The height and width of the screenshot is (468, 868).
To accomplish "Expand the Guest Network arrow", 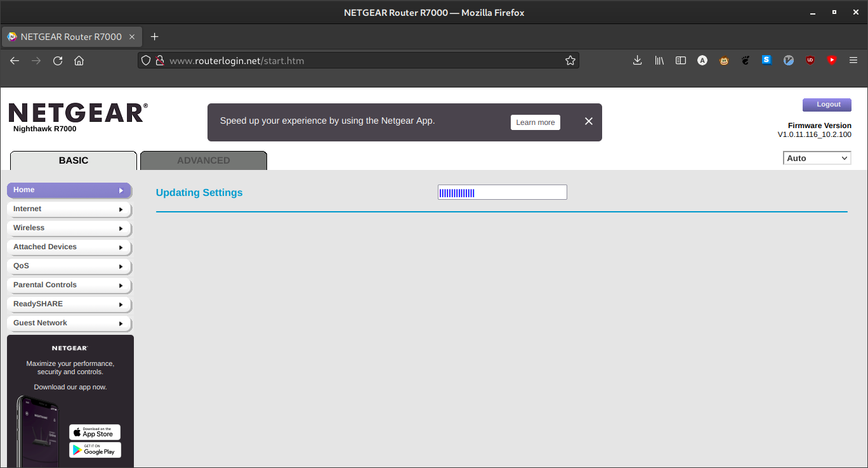I will coord(121,323).
